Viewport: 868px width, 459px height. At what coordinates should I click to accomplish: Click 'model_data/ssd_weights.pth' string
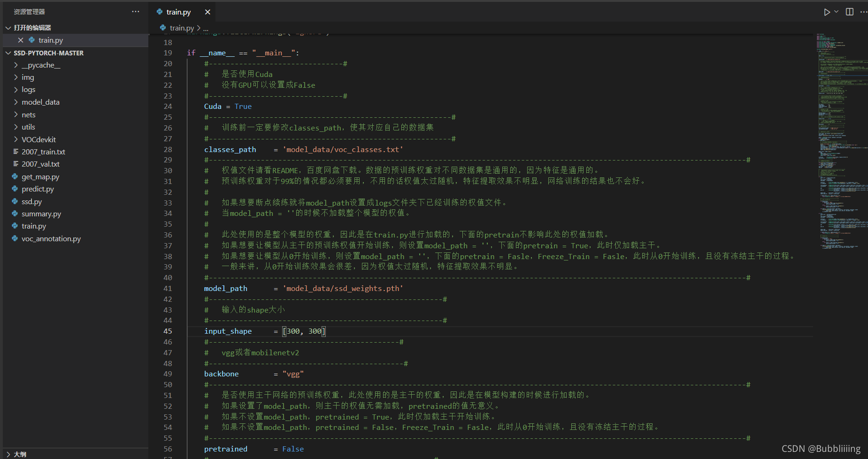[x=343, y=289]
